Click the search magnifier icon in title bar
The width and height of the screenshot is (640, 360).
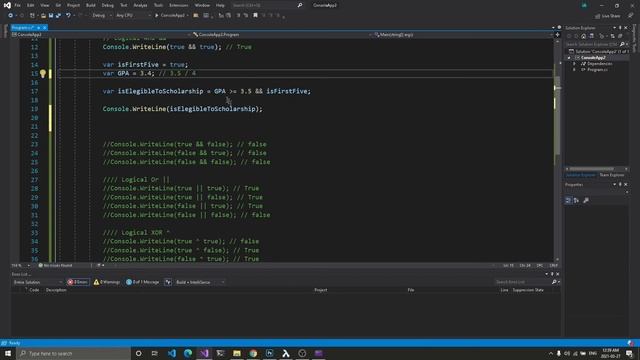click(300, 5)
